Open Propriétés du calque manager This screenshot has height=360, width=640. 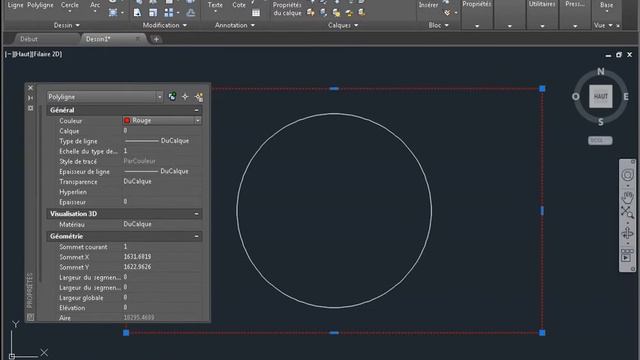287,9
